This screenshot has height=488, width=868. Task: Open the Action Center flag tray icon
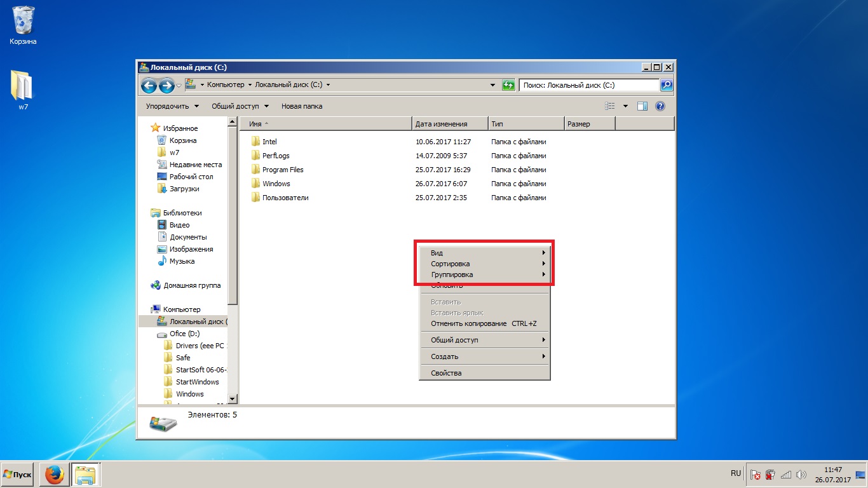coord(756,475)
